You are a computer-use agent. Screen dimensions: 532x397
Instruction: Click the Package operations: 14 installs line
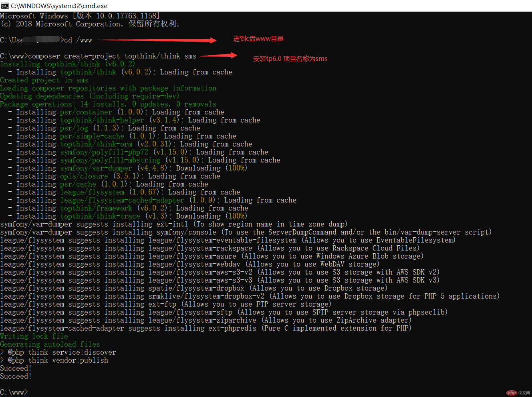tap(108, 104)
